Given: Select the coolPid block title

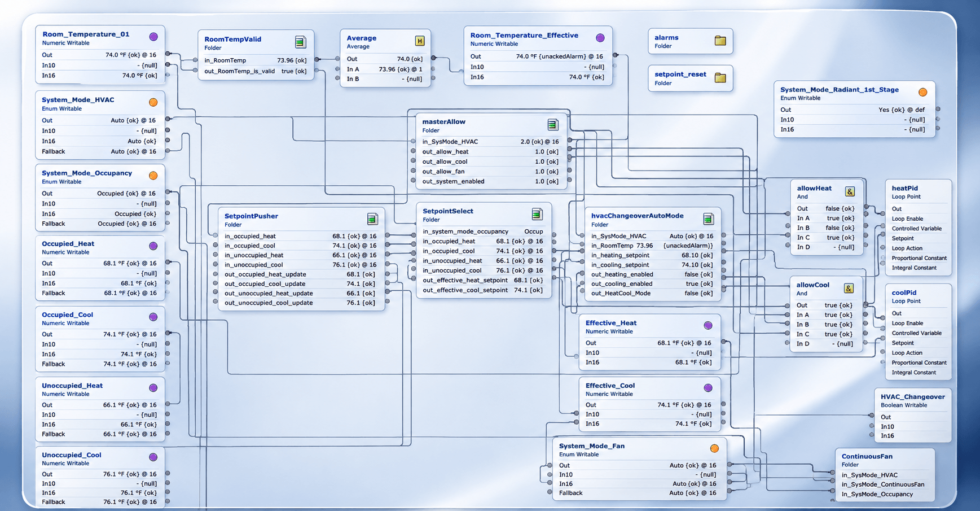Looking at the screenshot, I should 904,292.
